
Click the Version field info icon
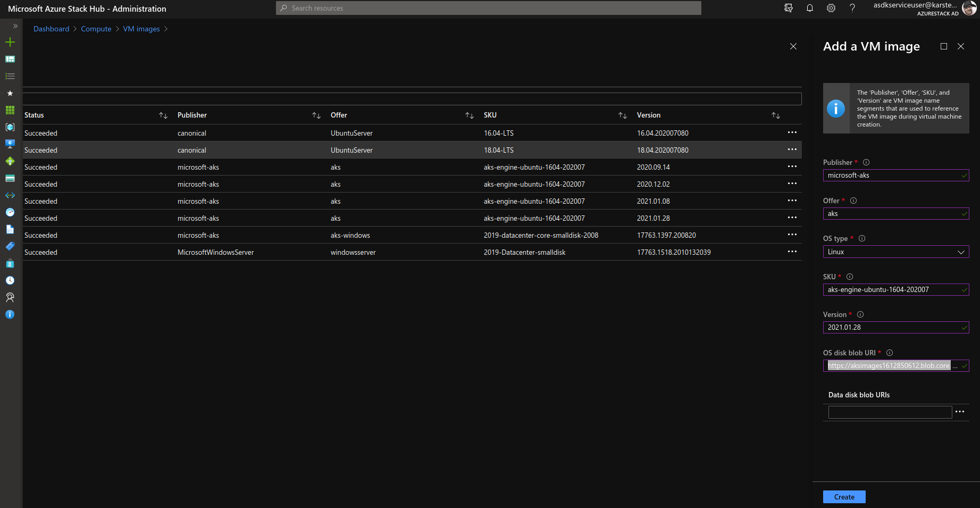(860, 314)
